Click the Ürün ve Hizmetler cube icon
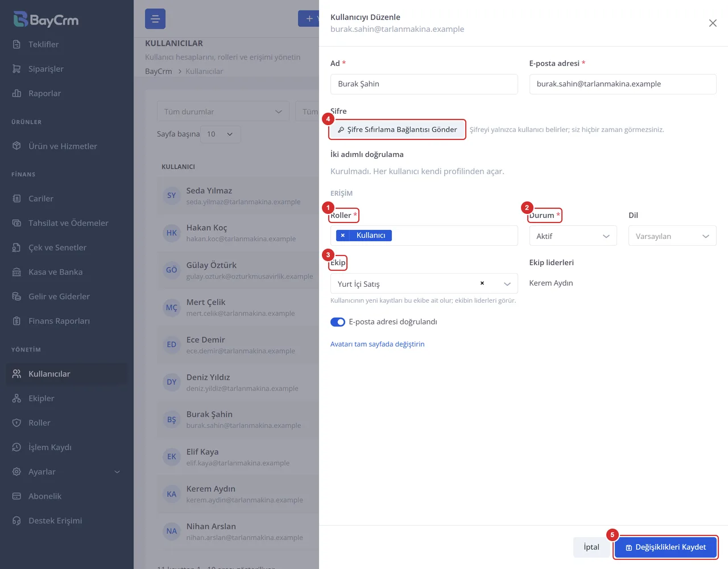The image size is (728, 569). 16,146
